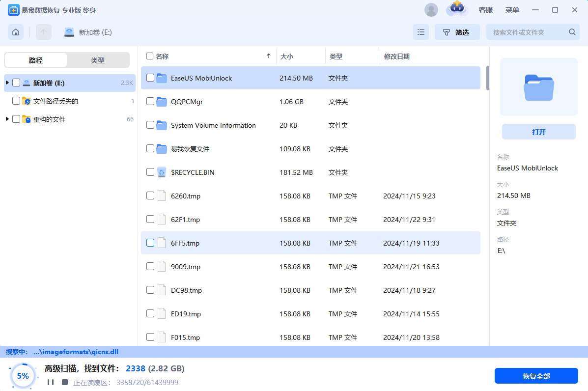This screenshot has width=588, height=391.
Task: Click the 5% scan progress ring
Action: tap(23, 376)
